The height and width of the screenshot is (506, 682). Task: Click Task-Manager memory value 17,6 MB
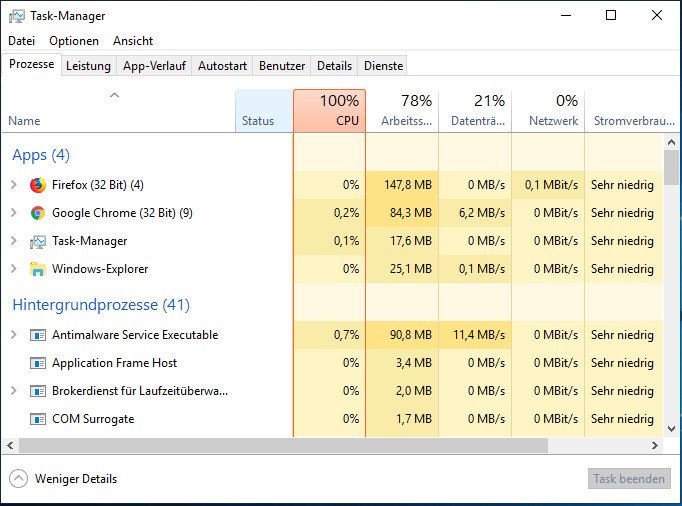(411, 241)
